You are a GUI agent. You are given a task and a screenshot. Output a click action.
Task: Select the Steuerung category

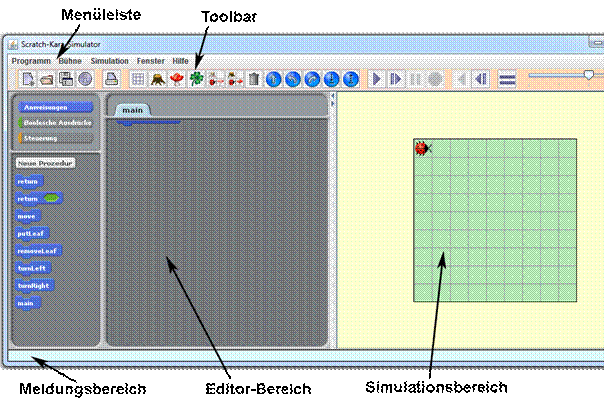pyautogui.click(x=55, y=138)
